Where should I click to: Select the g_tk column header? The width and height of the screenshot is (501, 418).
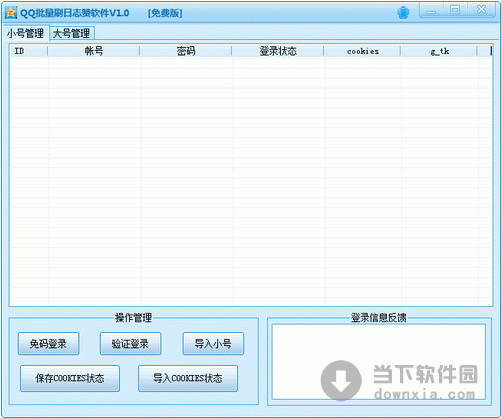click(439, 51)
